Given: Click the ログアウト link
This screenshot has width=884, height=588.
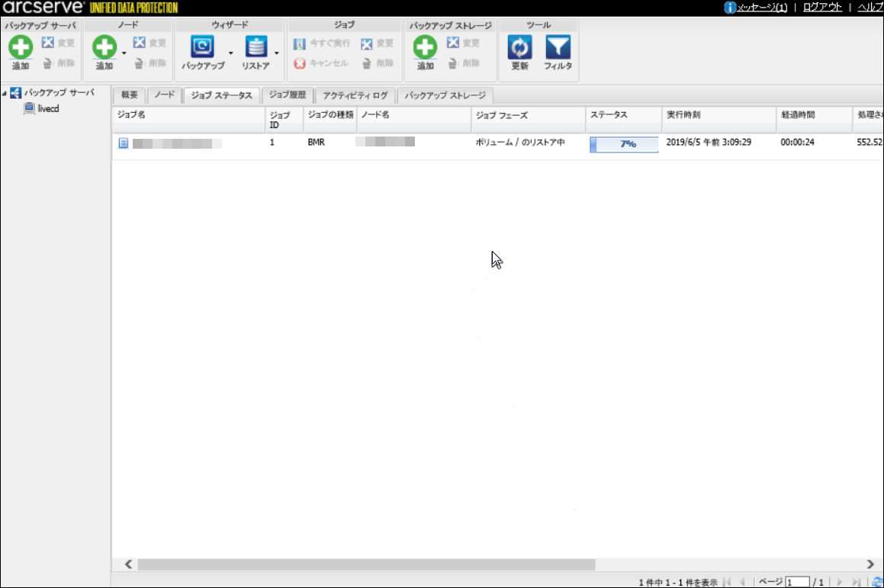Looking at the screenshot, I should (822, 7).
